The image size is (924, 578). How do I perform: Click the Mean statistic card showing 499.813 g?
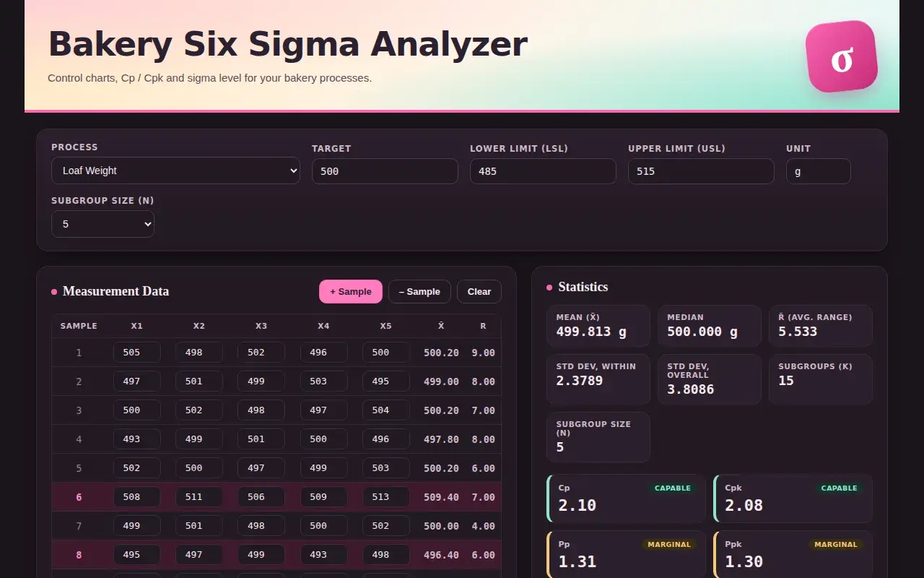tap(598, 326)
